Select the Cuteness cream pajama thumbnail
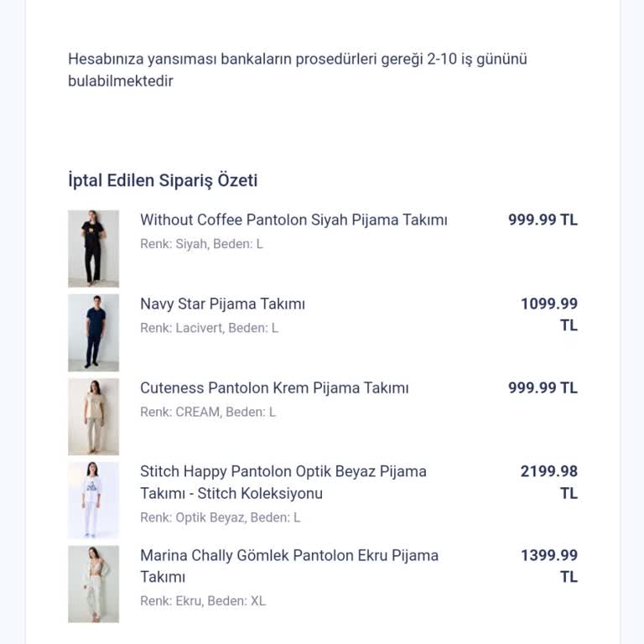The width and height of the screenshot is (644, 644). pyautogui.click(x=93, y=416)
